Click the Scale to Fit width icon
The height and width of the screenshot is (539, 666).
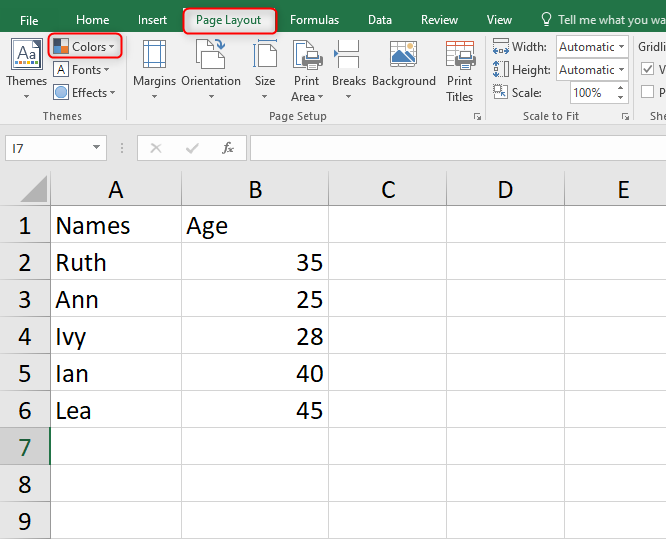click(501, 47)
